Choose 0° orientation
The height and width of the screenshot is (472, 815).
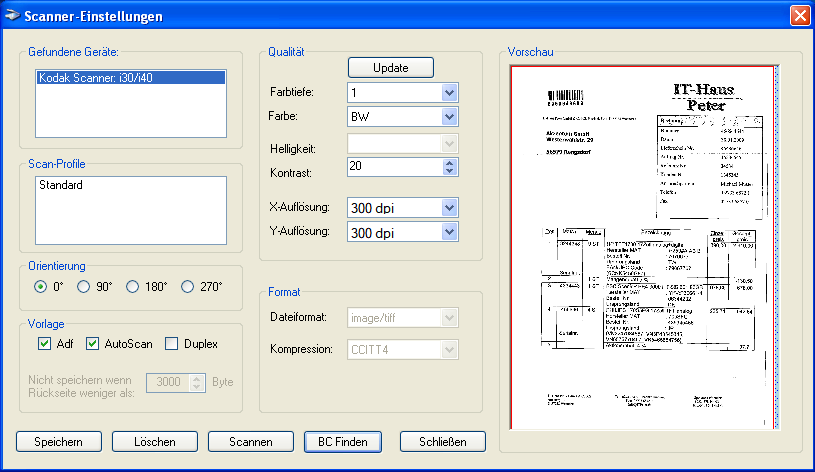pyautogui.click(x=40, y=286)
